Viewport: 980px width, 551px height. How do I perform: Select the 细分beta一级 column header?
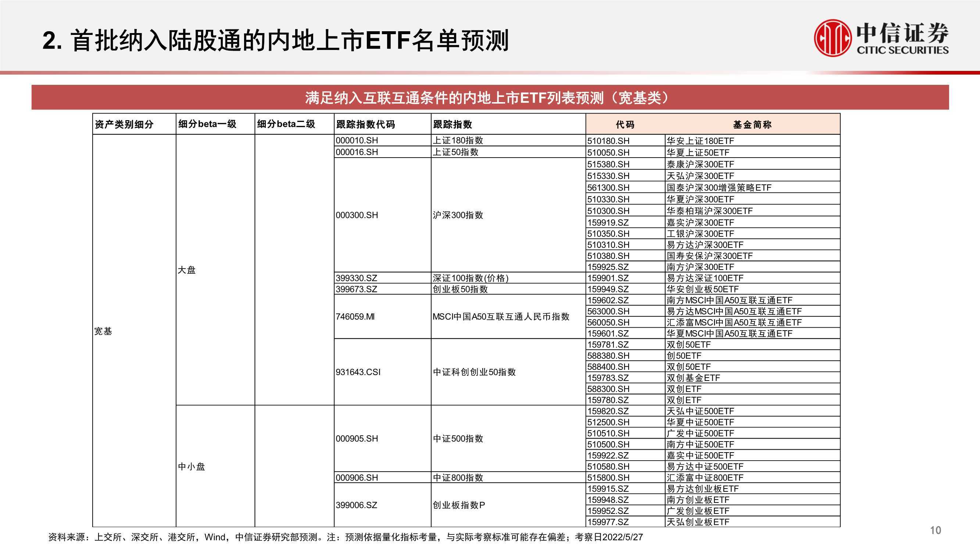[215, 124]
